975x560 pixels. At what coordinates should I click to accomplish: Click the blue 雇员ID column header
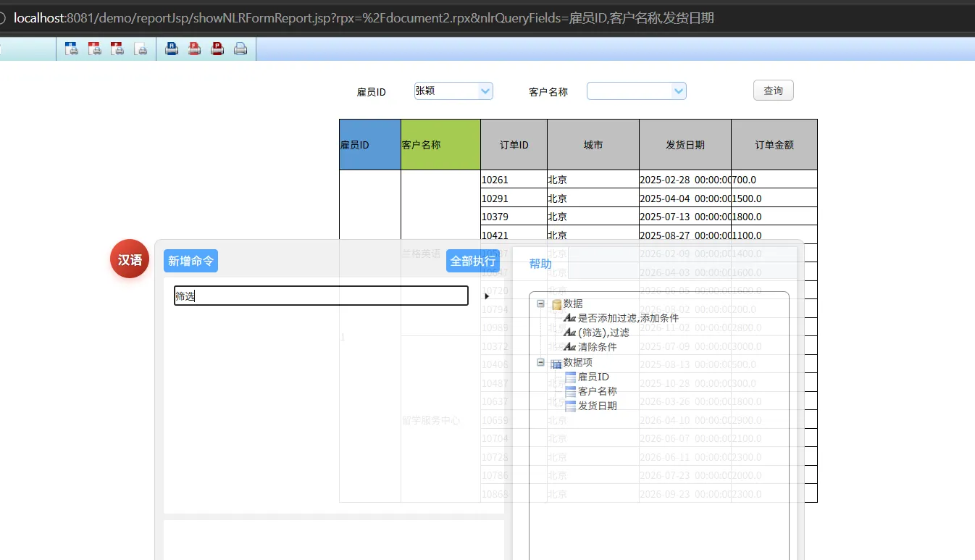click(x=370, y=145)
